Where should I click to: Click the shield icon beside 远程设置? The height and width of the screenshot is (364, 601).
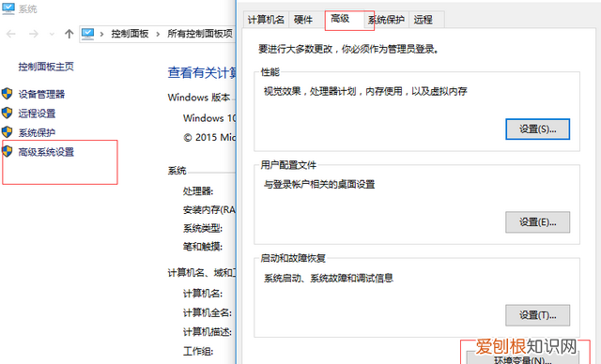(x=7, y=113)
